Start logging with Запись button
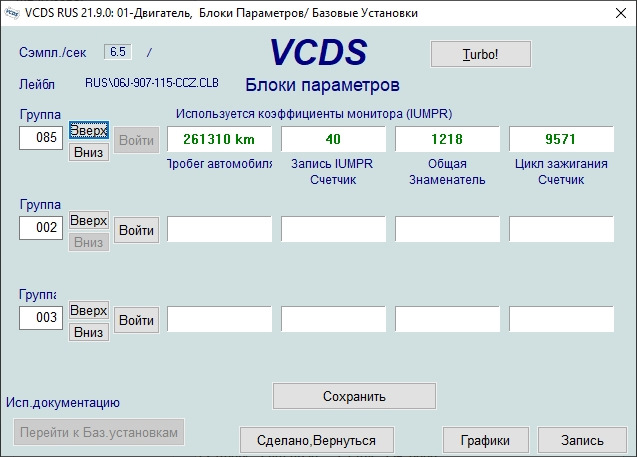 [582, 440]
